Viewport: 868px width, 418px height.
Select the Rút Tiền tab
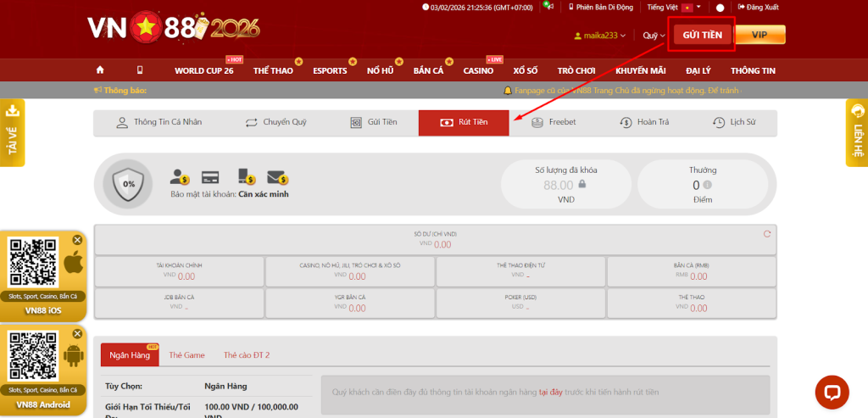[464, 122]
